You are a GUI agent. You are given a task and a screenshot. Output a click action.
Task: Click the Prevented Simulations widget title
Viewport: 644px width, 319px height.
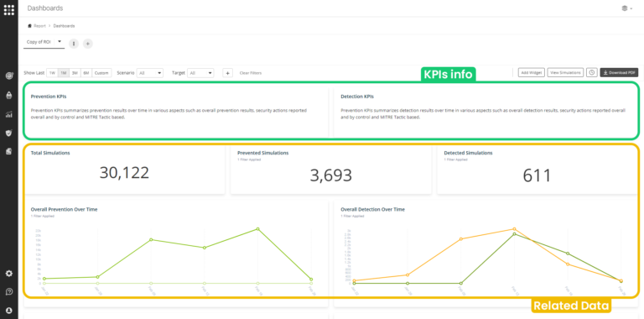[262, 153]
